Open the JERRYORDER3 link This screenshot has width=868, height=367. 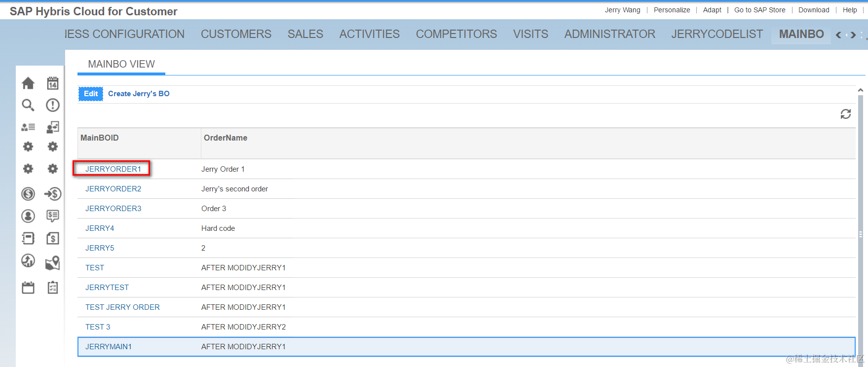[113, 209]
